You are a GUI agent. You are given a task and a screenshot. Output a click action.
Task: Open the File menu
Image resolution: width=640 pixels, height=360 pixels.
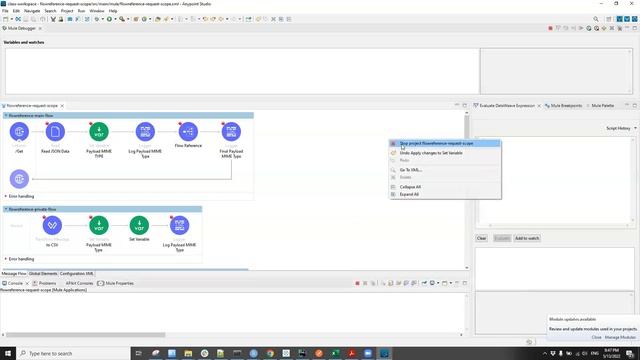click(x=5, y=11)
